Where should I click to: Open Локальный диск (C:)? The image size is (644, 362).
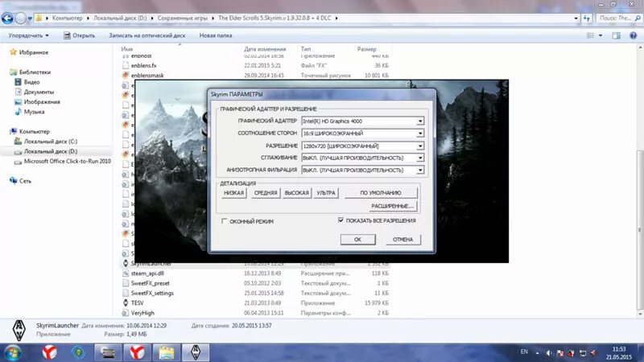(51, 142)
